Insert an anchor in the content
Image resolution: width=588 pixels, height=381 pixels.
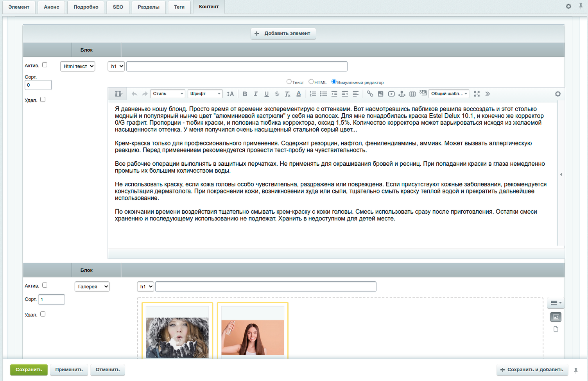402,93
